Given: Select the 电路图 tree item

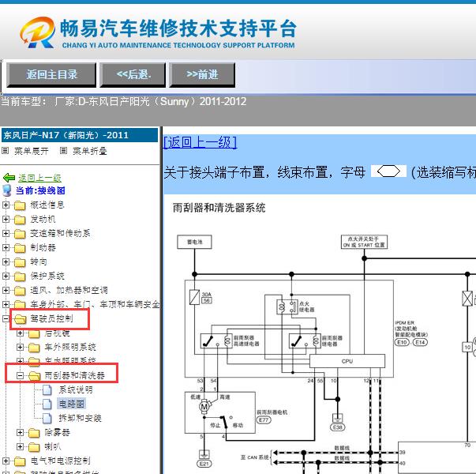Looking at the screenshot, I should point(71,404).
